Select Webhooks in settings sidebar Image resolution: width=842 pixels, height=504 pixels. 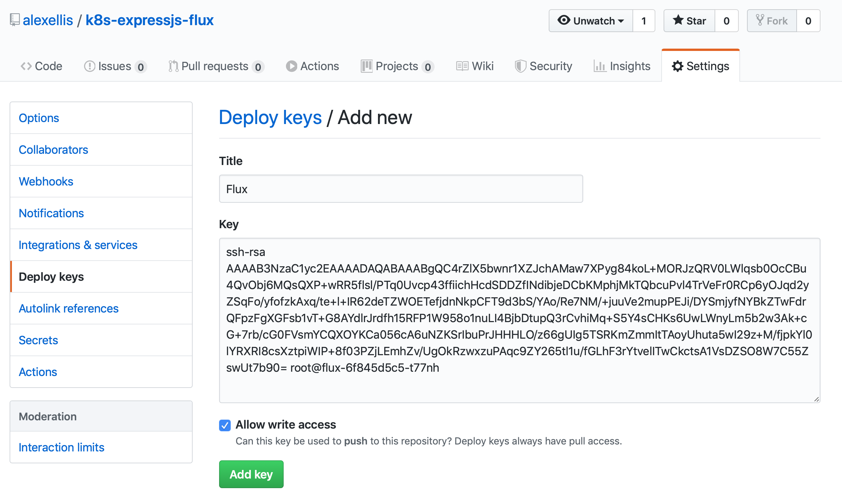point(46,181)
